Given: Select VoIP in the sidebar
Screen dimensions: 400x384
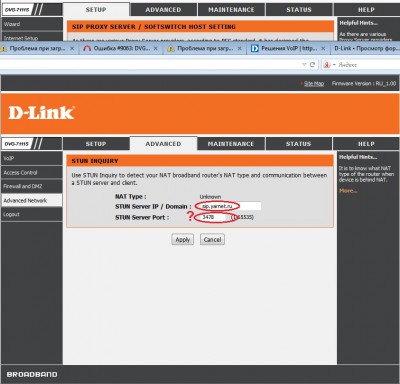Looking at the screenshot, I should click(x=31, y=158).
